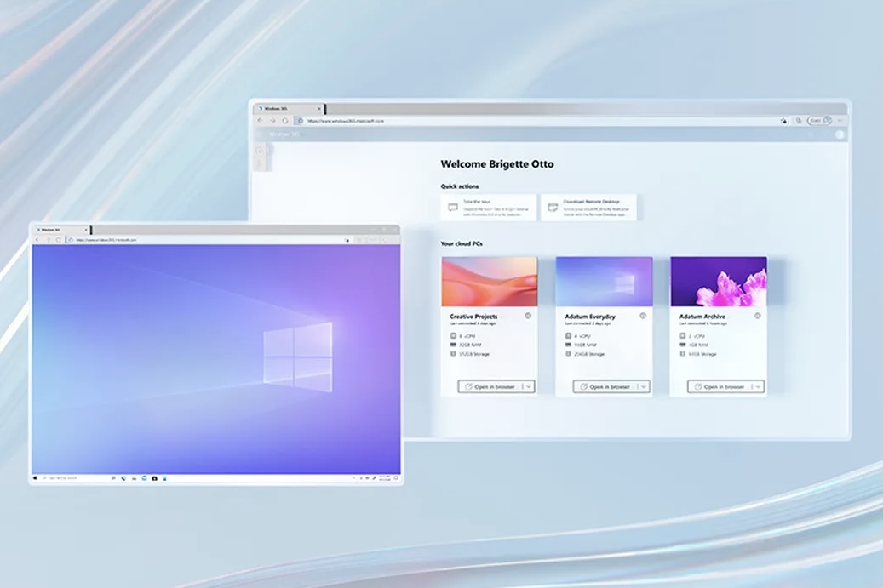Reload the welcome page browser window

click(285, 121)
